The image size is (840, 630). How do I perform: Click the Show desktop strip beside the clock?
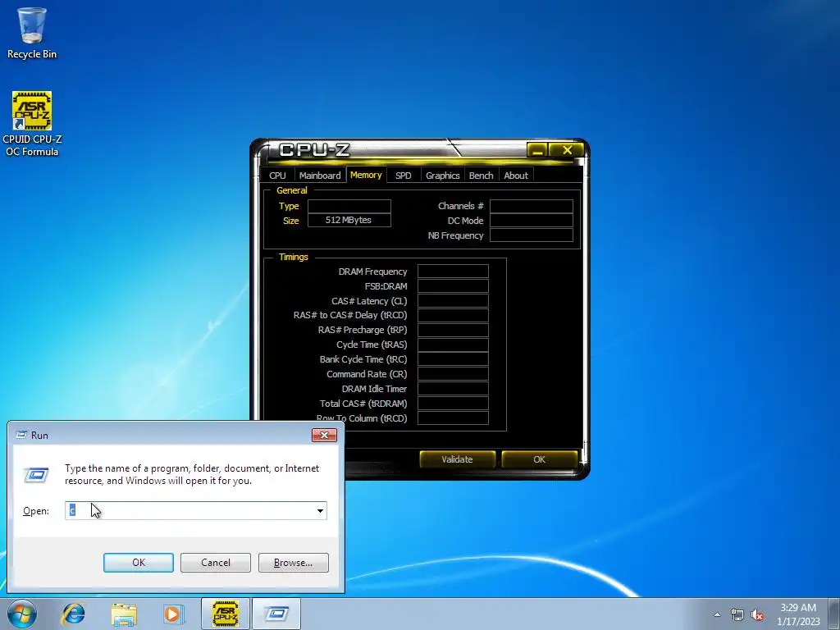click(834, 614)
